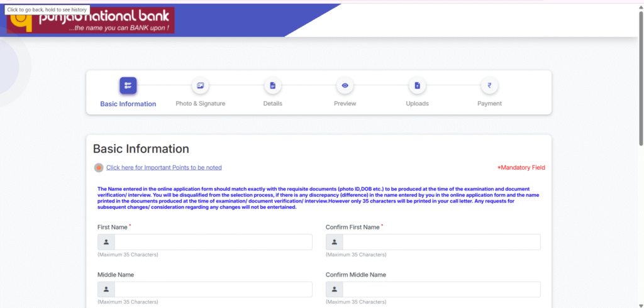Click the person icon in Confirm Middle Name field
This screenshot has width=644, height=308.
coord(335,289)
